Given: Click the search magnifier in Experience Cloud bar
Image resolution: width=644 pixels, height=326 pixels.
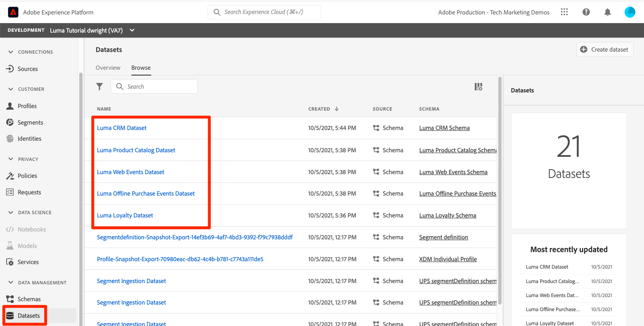Looking at the screenshot, I should (x=217, y=12).
